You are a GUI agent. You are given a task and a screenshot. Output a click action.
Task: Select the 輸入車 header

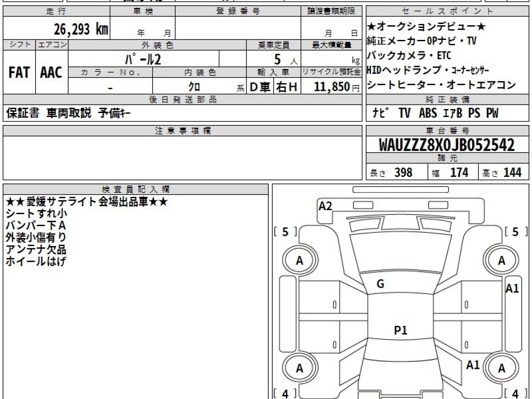(x=274, y=72)
